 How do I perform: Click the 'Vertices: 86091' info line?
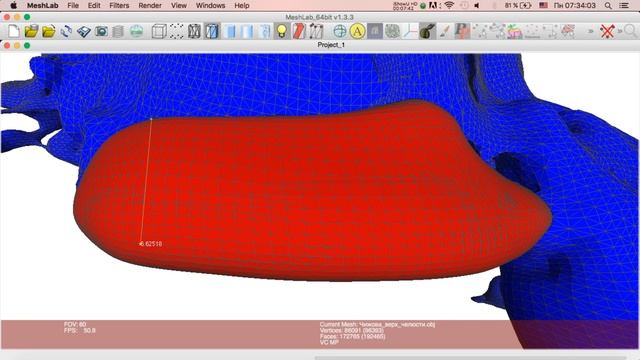[351, 330]
